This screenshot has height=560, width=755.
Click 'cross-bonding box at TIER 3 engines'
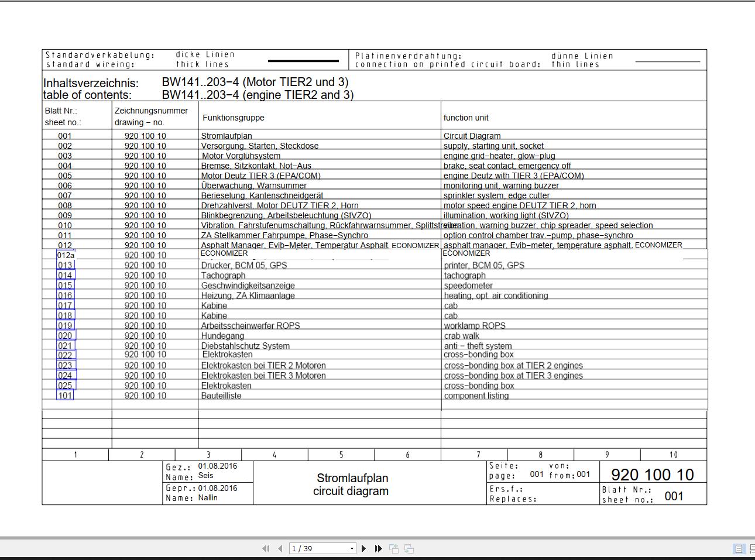(513, 375)
